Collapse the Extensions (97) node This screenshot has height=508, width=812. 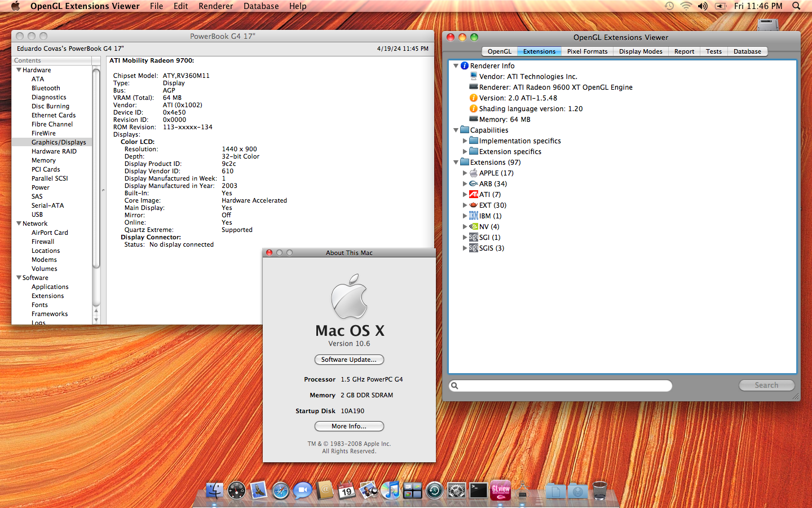(456, 163)
